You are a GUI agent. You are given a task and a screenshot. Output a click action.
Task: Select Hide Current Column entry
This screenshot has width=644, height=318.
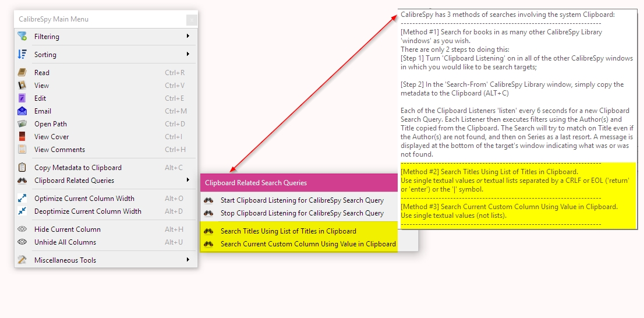coord(106,229)
